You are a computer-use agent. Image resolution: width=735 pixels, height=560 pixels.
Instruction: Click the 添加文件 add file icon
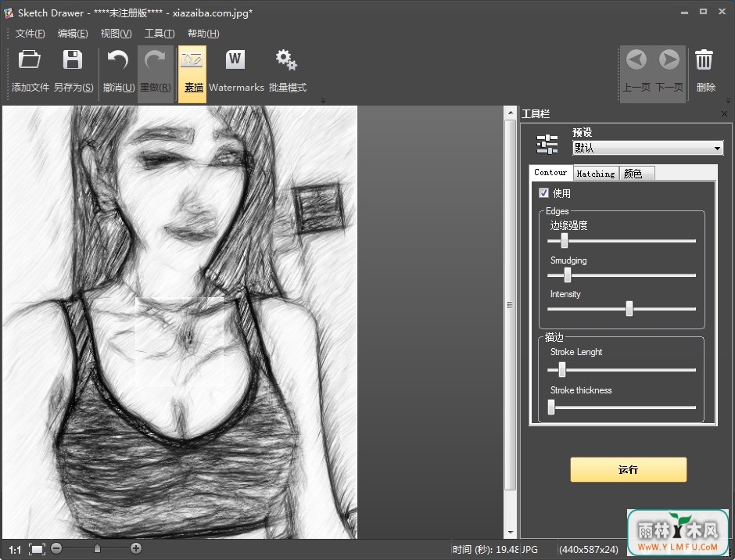[x=30, y=60]
